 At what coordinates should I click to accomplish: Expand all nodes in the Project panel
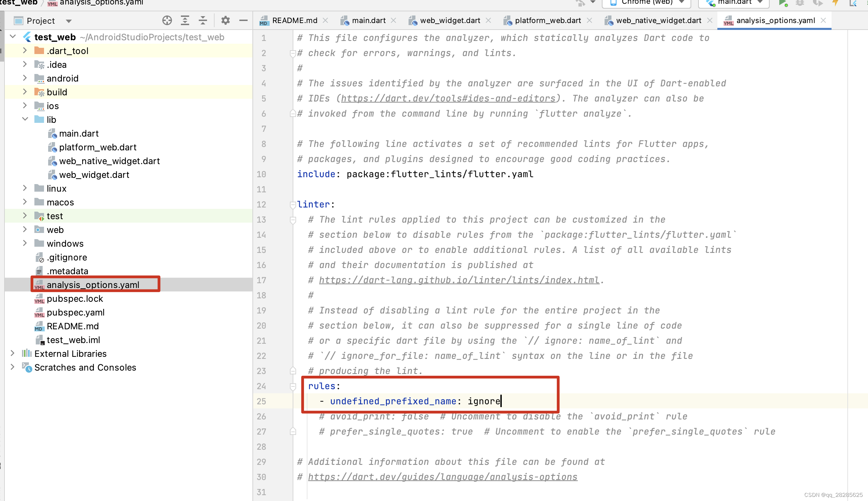click(185, 20)
